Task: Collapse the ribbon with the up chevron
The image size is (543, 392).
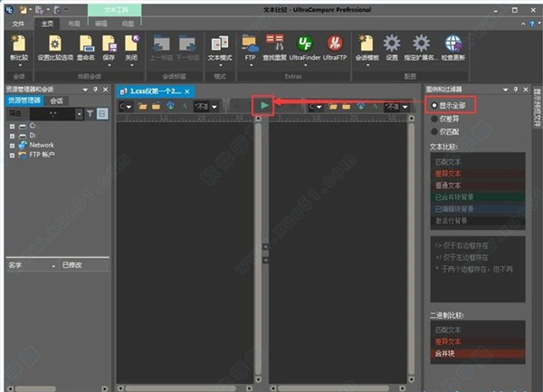Action: click(523, 24)
